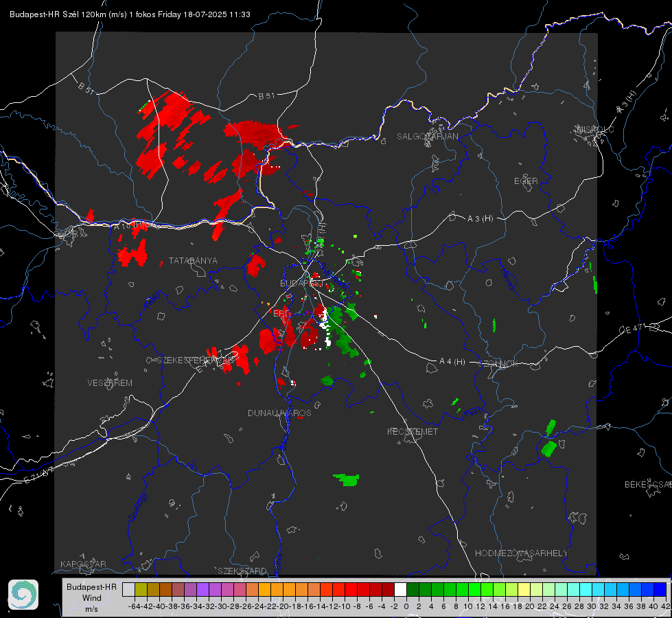Click the pale yellow legend swatch above 18
The image size is (672, 618).
point(524,590)
